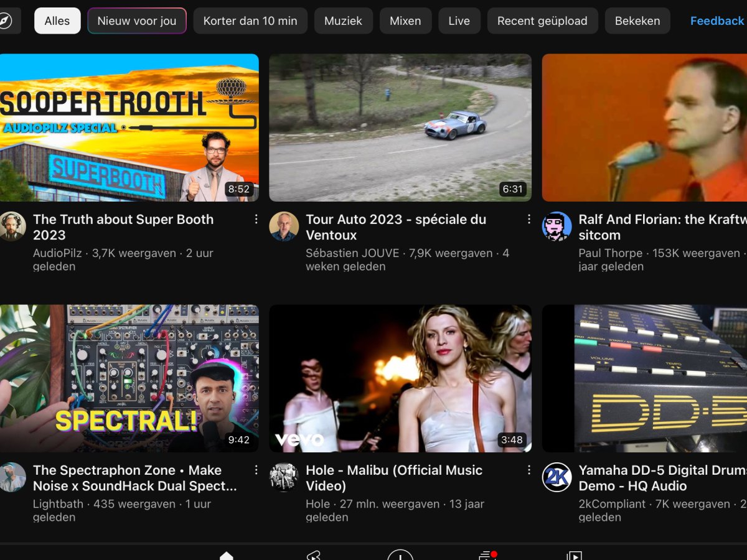This screenshot has height=560, width=747.
Task: Open the Feedback link
Action: coord(717,21)
